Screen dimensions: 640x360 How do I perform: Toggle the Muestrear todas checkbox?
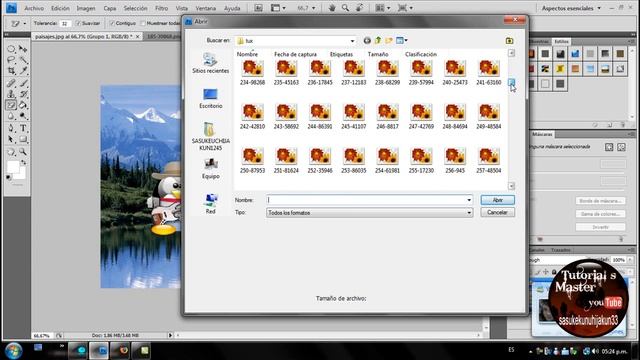click(x=143, y=23)
